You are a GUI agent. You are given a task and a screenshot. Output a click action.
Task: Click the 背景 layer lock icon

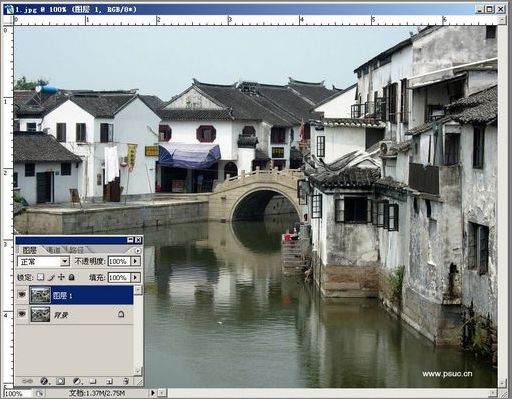click(121, 314)
